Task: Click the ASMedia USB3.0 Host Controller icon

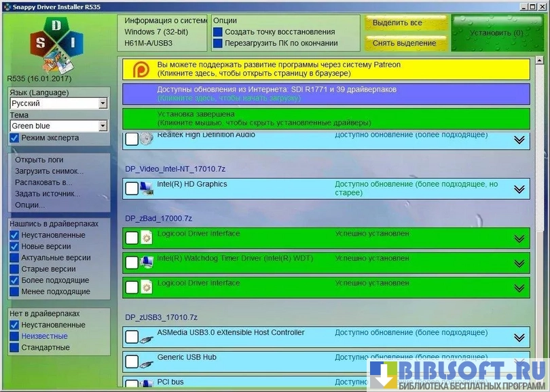Action: pyautogui.click(x=147, y=337)
